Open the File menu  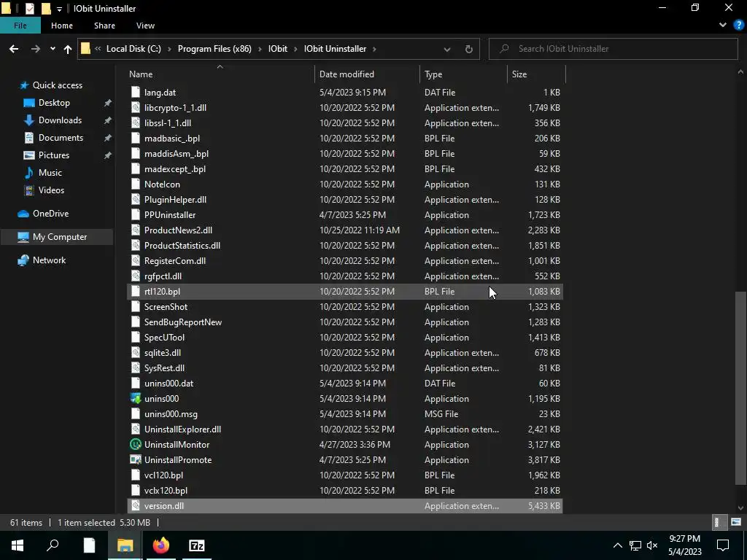click(20, 26)
